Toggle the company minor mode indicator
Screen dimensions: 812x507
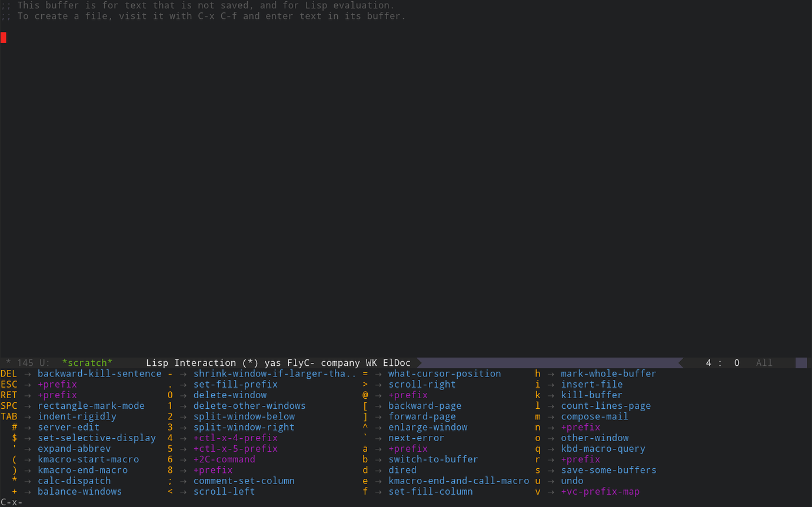pos(340,363)
